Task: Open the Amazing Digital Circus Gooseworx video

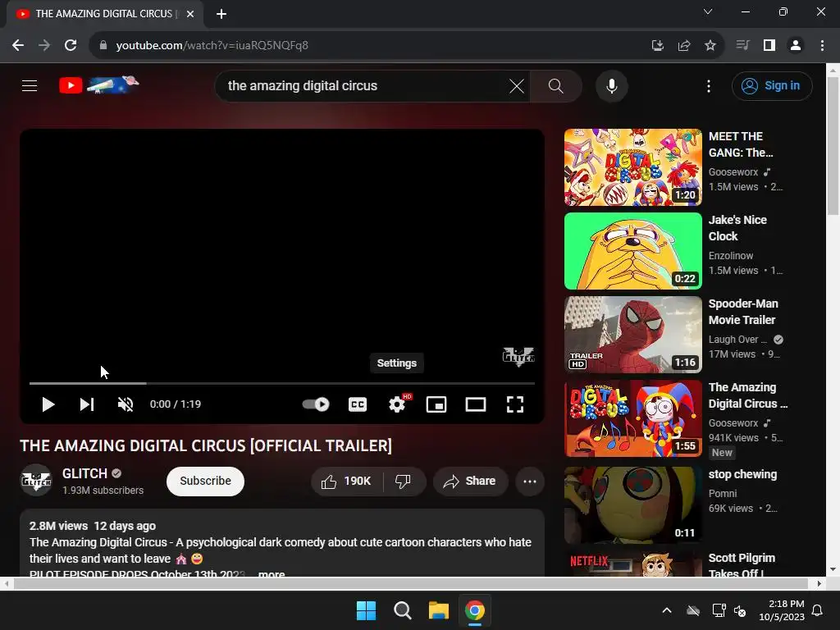Action: coord(633,418)
